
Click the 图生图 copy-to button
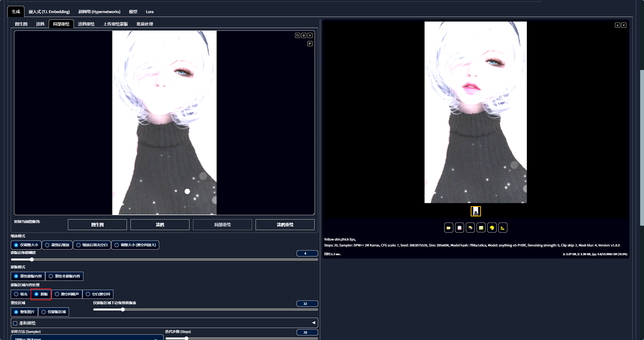point(97,225)
